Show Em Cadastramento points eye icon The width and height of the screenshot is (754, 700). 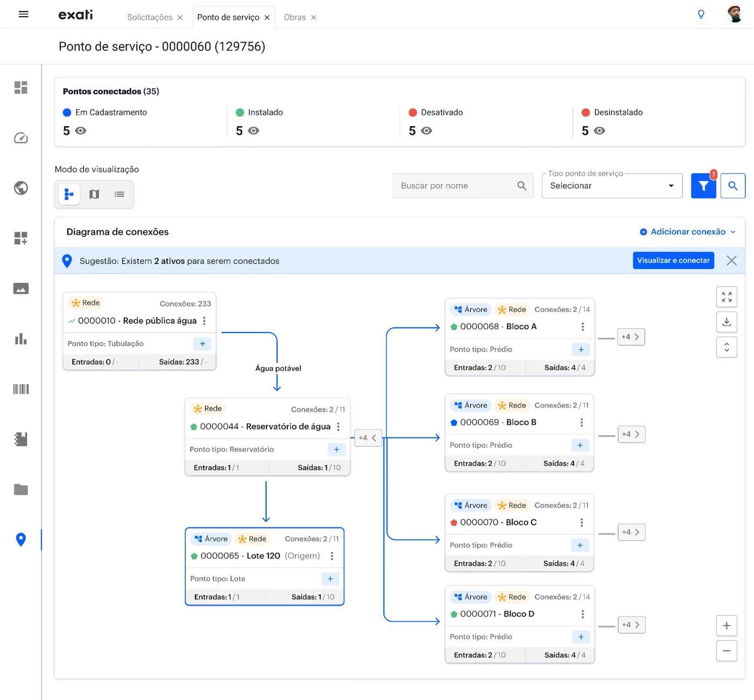(81, 131)
